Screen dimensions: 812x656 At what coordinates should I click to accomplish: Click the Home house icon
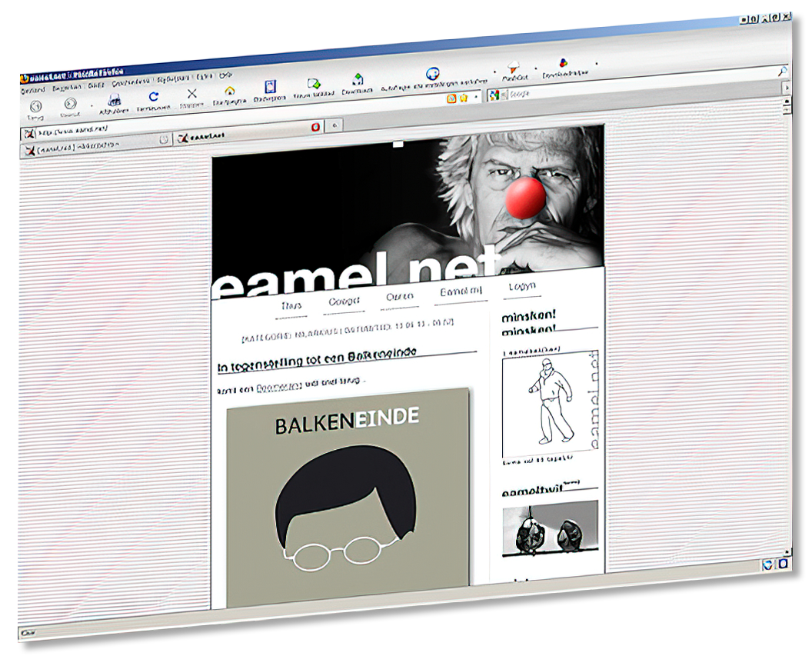click(x=229, y=91)
